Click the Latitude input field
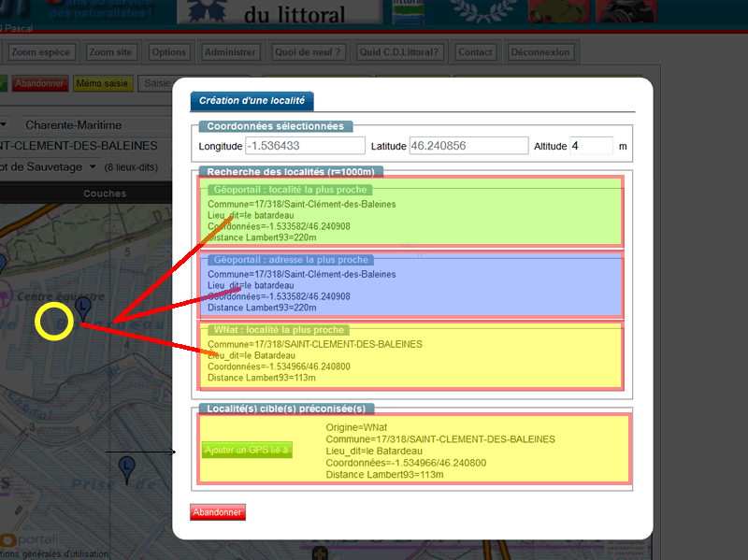Viewport: 748px width, 560px height. (469, 146)
